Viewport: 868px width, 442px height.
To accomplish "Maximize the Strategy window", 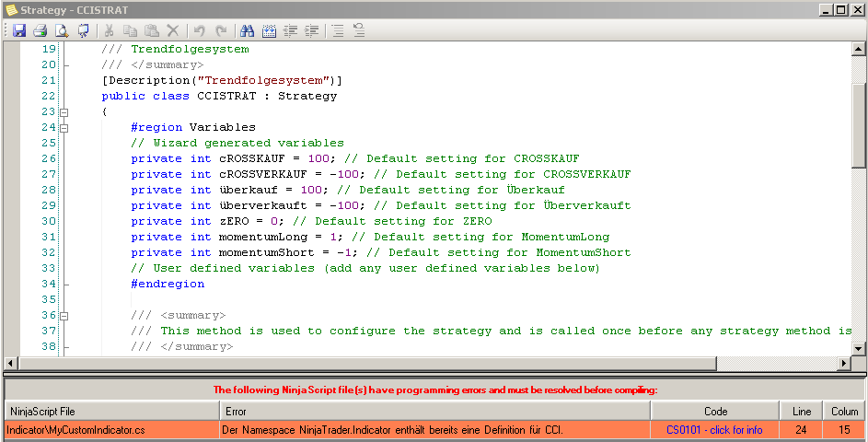I will coord(840,9).
